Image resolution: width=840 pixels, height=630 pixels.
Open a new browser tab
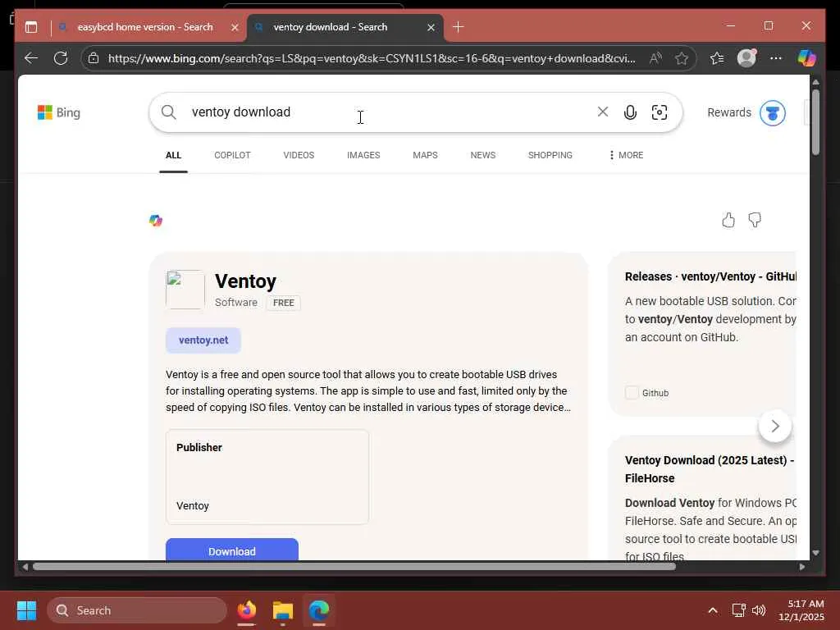tap(458, 27)
